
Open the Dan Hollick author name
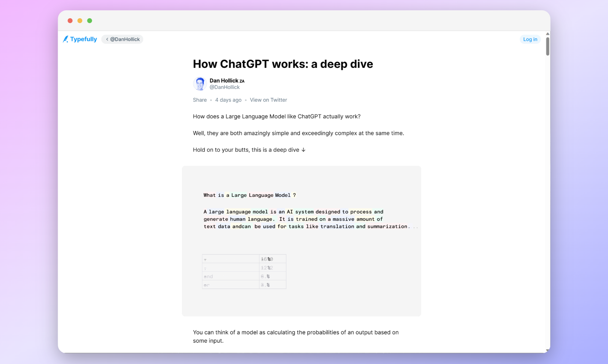point(227,81)
